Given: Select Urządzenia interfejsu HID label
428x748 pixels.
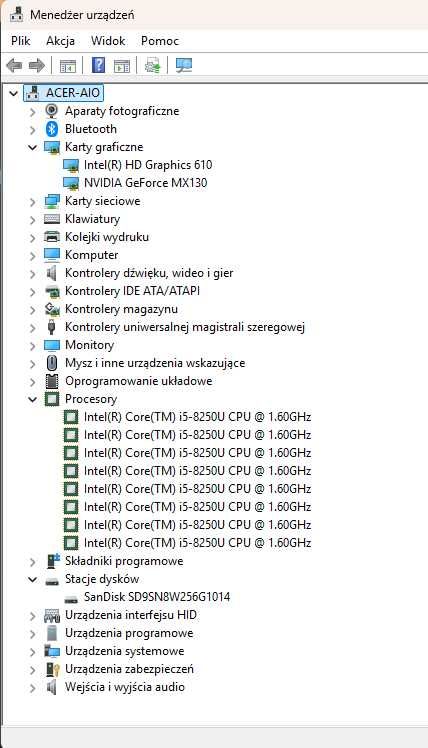Looking at the screenshot, I should click(x=131, y=615).
